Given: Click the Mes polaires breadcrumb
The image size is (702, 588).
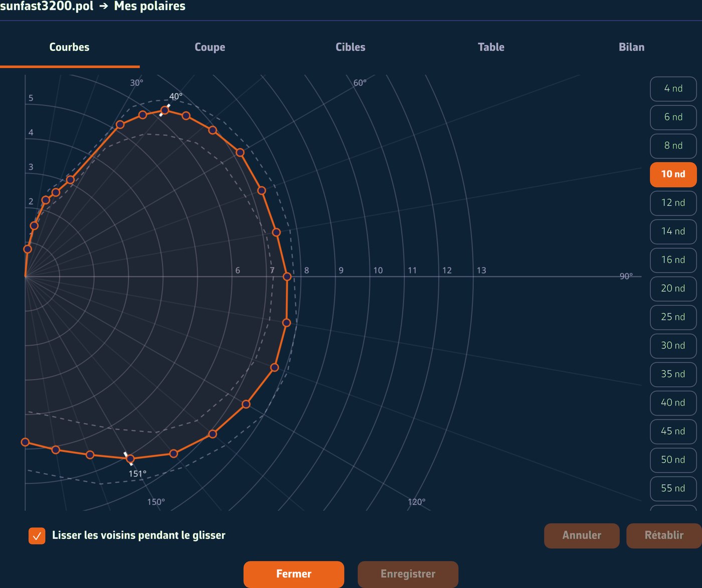Looking at the screenshot, I should pyautogui.click(x=150, y=7).
